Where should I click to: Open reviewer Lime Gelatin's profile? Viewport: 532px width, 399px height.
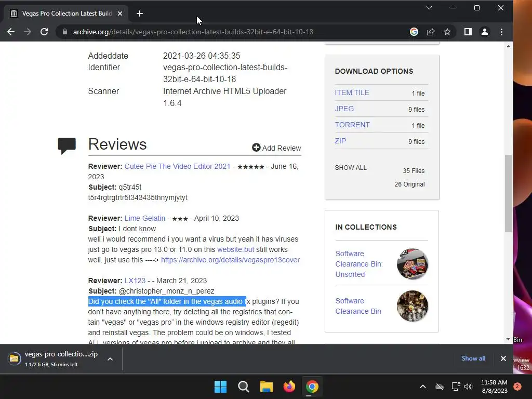point(145,218)
